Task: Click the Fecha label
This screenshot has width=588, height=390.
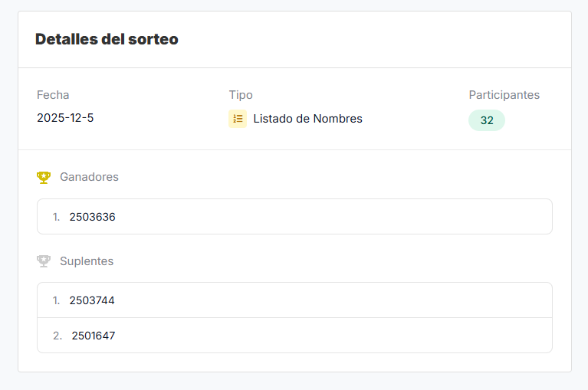Action: [53, 95]
